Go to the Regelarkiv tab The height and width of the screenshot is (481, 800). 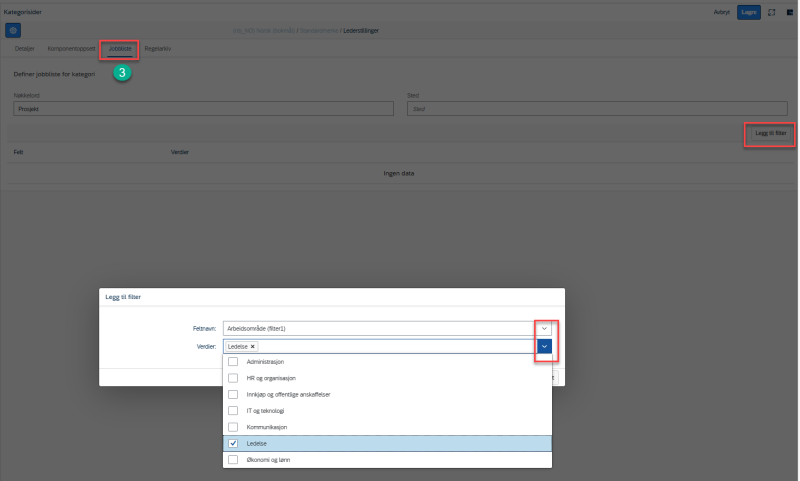click(158, 49)
